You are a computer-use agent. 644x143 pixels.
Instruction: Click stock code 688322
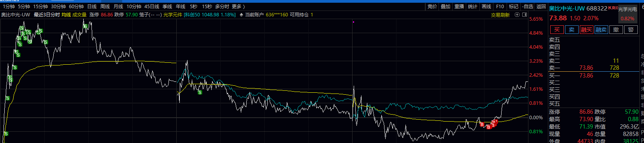597,8
